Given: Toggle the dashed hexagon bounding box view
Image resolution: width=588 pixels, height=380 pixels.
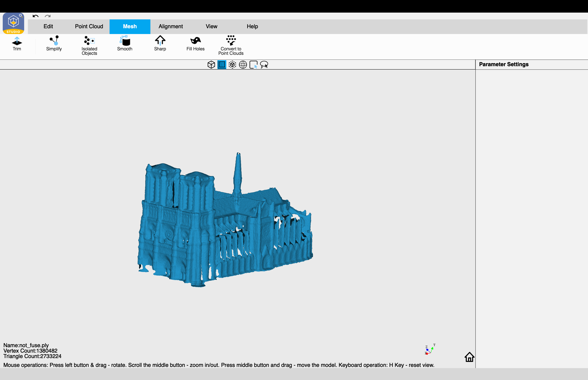Looking at the screenshot, I should (232, 65).
